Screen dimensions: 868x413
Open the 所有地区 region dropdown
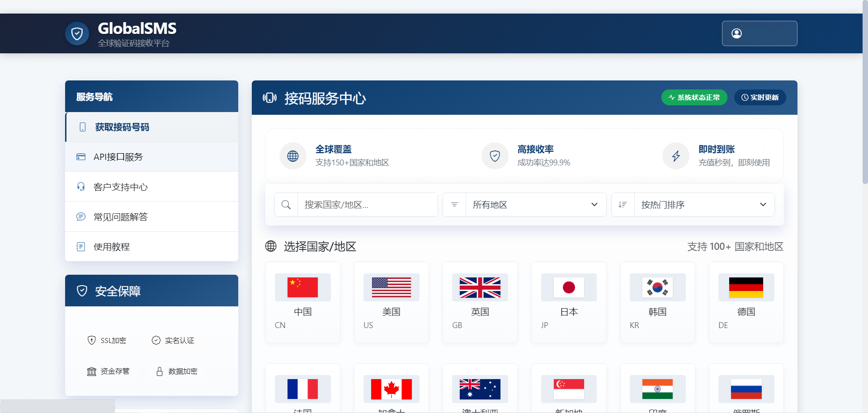[x=536, y=204]
